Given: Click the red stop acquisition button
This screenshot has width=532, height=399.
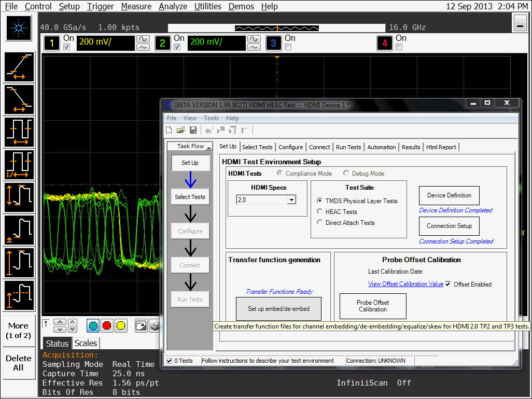Looking at the screenshot, I should point(107,325).
